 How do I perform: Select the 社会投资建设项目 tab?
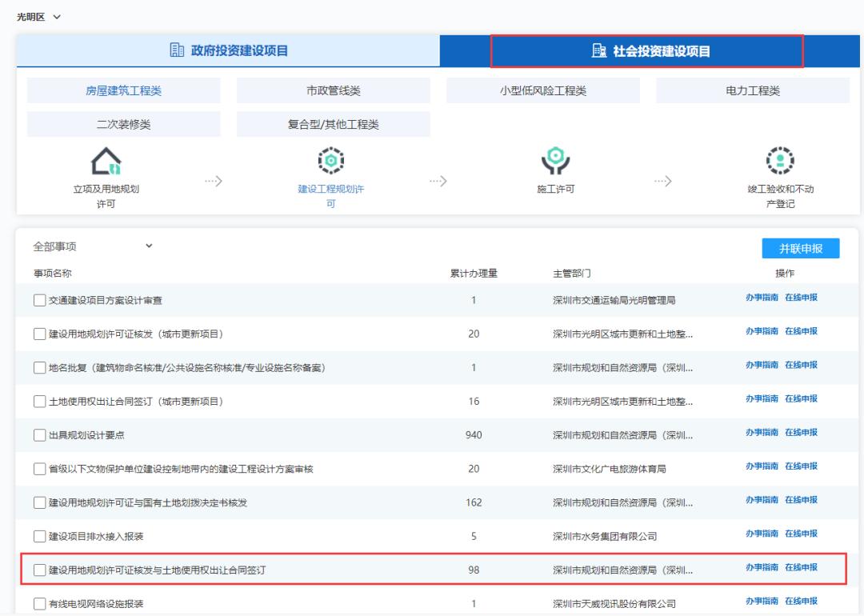coord(646,52)
